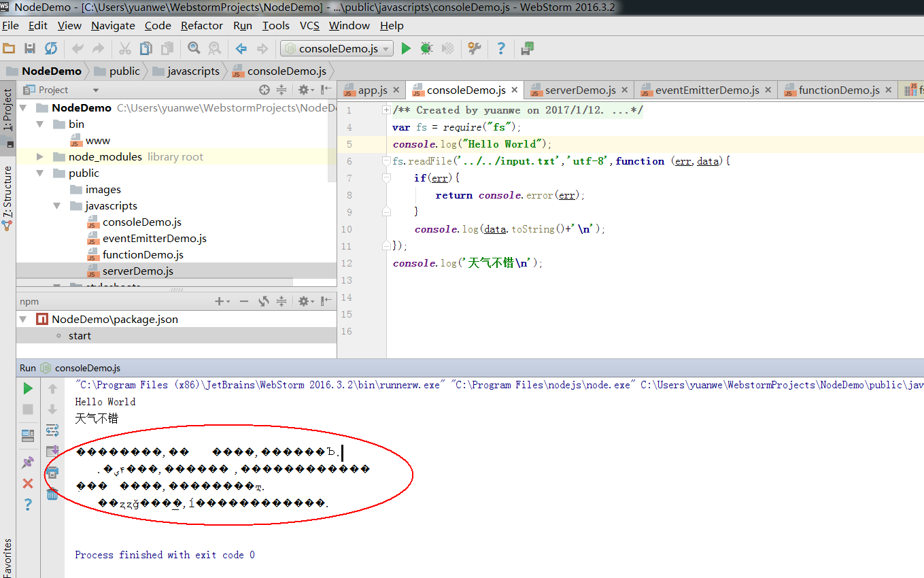924x578 pixels.
Task: Click the Rerun green arrow in Run panel
Action: [x=28, y=389]
